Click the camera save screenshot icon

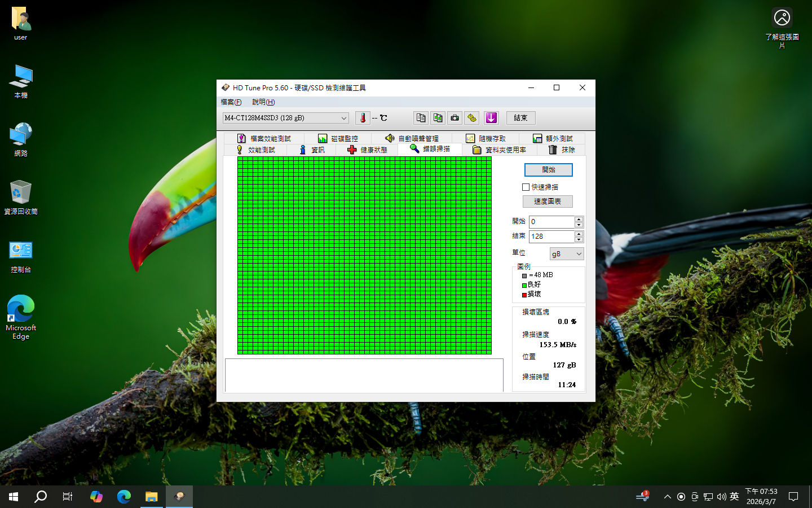(x=454, y=118)
